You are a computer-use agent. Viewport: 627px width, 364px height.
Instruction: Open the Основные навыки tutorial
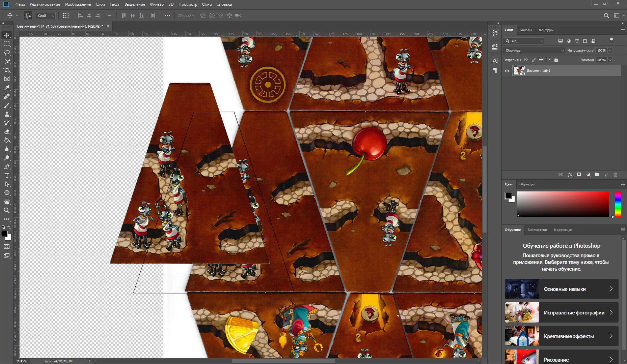[x=562, y=289]
